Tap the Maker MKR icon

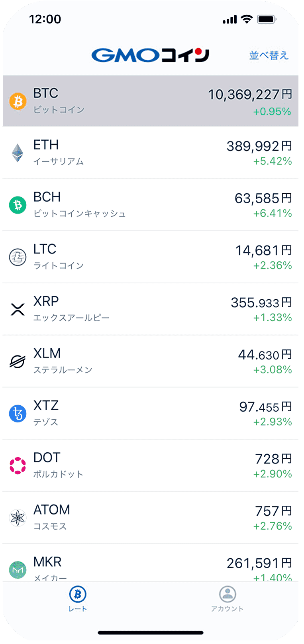(18, 569)
